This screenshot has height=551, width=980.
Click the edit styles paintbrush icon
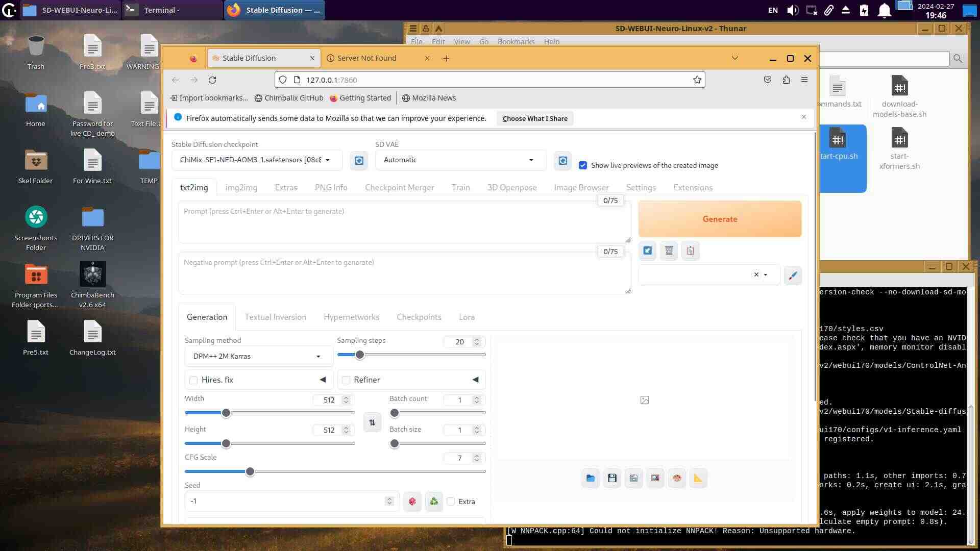point(792,275)
